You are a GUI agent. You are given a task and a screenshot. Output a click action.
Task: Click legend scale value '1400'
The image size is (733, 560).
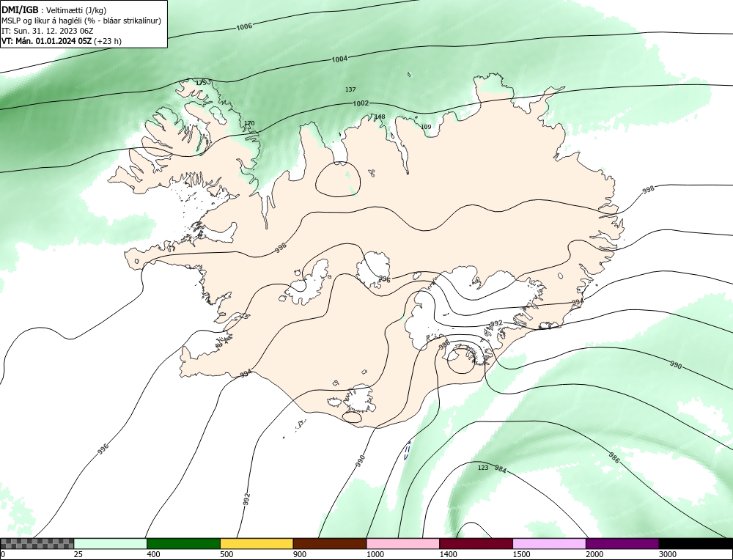pos(448,554)
